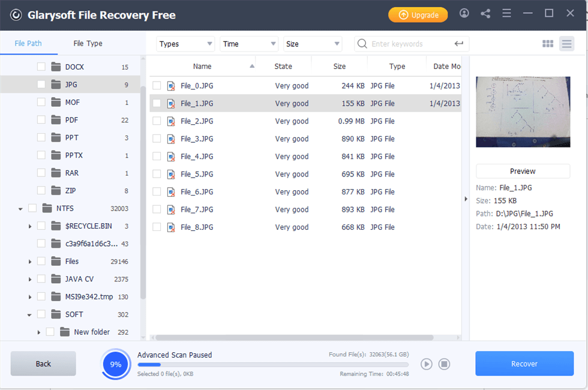
Task: Check the File_0.JPG checkbox
Action: (157, 86)
